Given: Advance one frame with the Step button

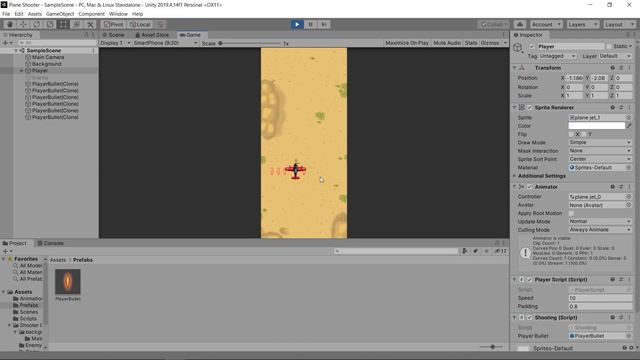Looking at the screenshot, I should click(324, 24).
